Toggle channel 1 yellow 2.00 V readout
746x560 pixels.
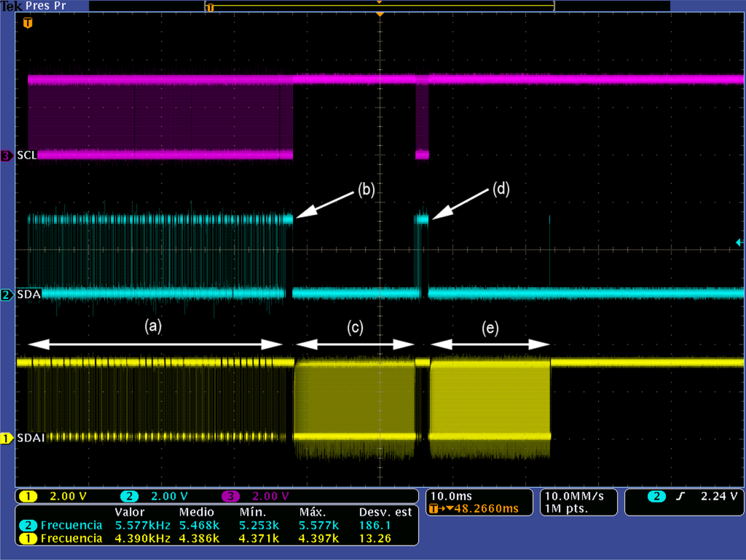point(58,497)
